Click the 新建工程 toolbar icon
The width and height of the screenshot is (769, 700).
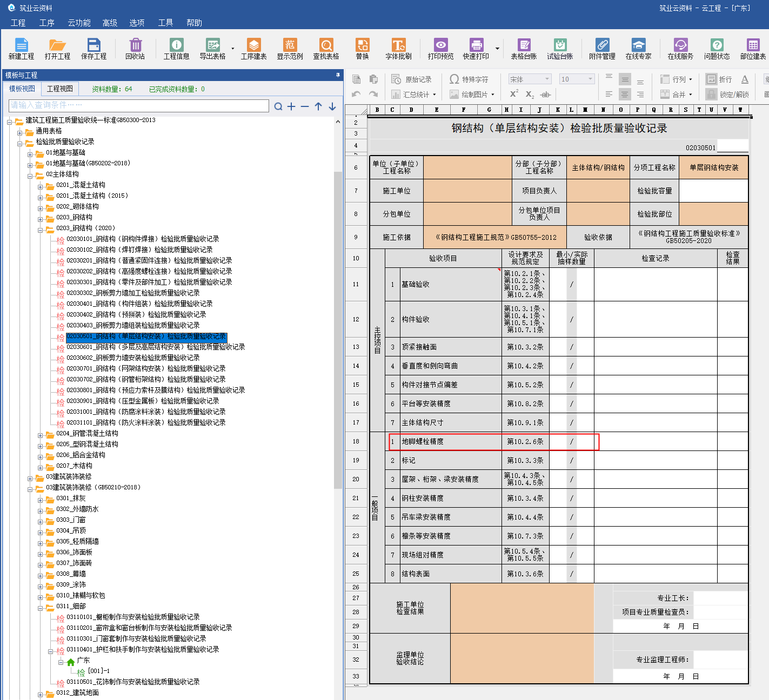[x=21, y=49]
